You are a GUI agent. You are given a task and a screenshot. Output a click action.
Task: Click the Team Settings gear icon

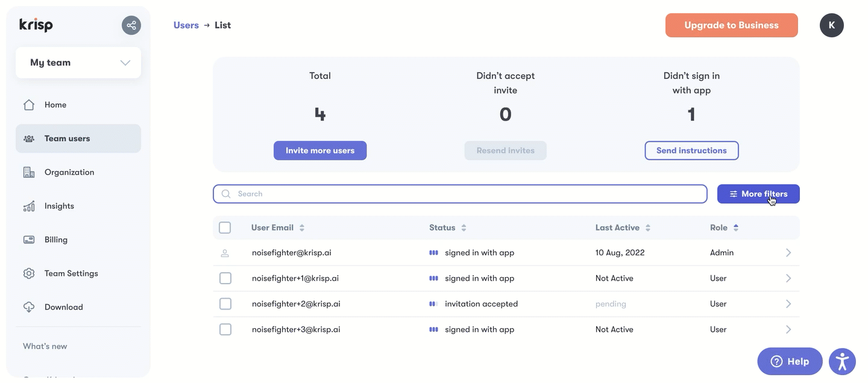(29, 273)
